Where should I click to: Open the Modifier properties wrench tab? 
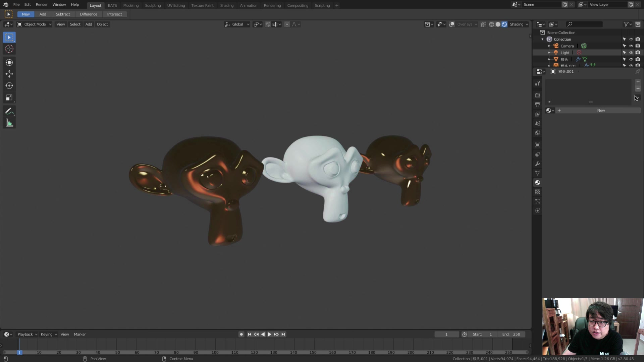coord(537,164)
